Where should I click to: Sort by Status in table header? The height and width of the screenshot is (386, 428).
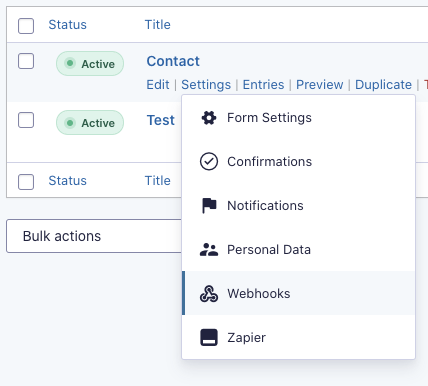tap(67, 25)
